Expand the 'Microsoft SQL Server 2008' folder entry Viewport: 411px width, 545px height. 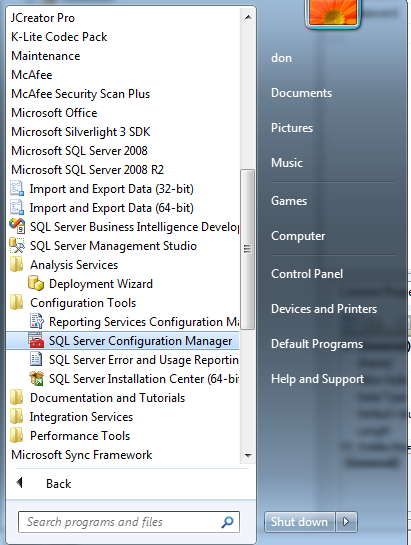[79, 151]
